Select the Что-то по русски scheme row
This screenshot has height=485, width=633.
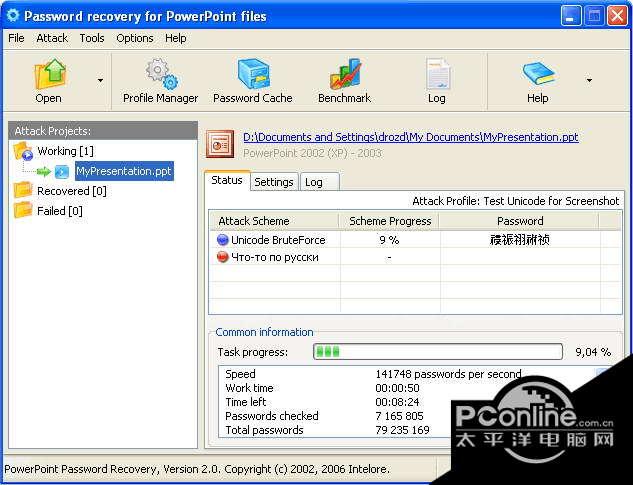pyautogui.click(x=415, y=257)
